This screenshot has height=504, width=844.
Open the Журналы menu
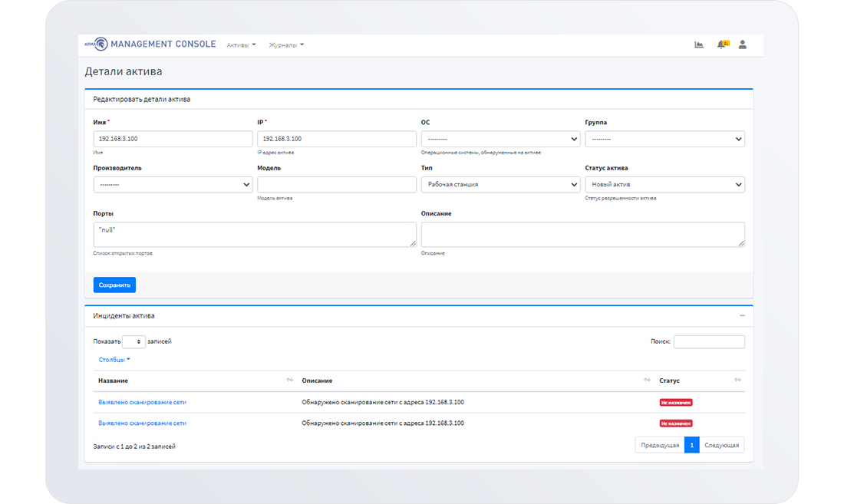click(x=286, y=45)
